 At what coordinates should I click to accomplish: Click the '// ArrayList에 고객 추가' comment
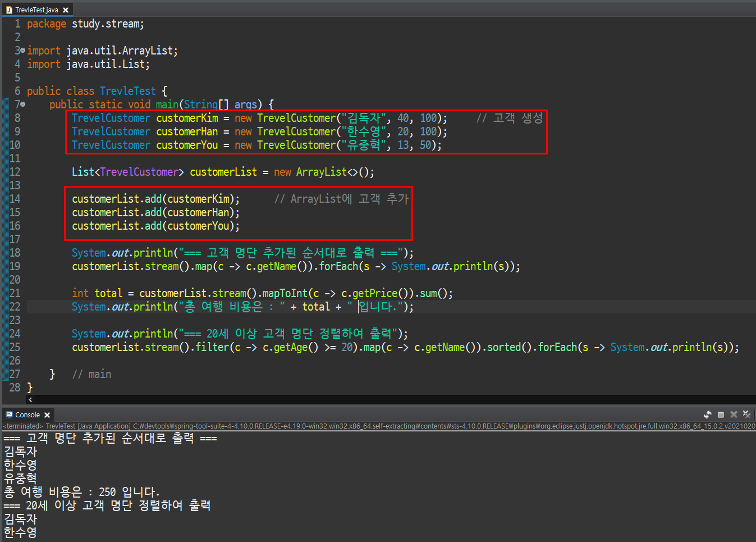tap(341, 199)
